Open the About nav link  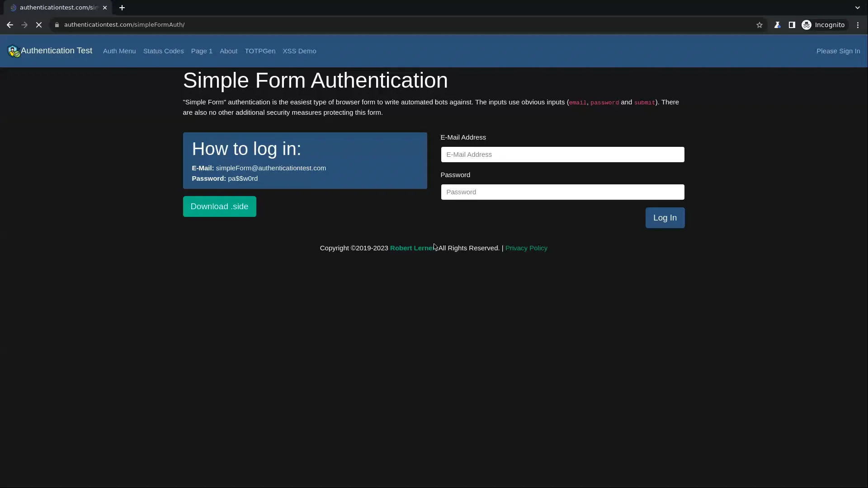(228, 51)
